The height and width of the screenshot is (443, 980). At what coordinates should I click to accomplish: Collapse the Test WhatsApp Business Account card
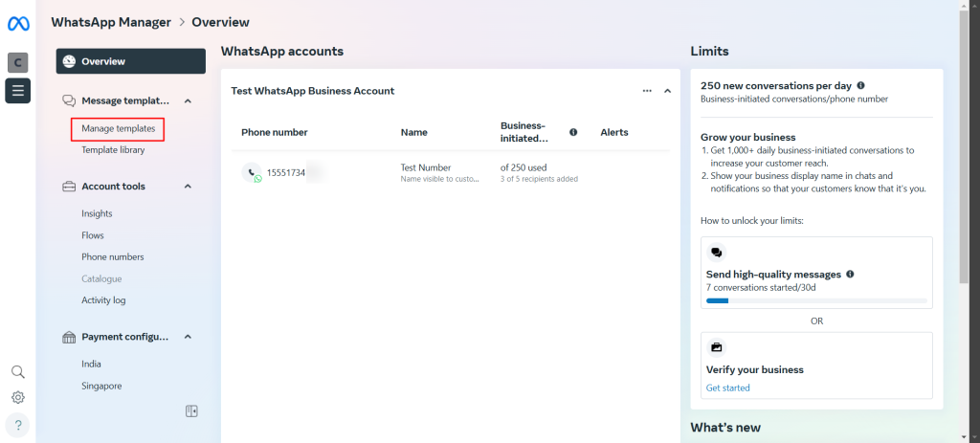pos(667,91)
